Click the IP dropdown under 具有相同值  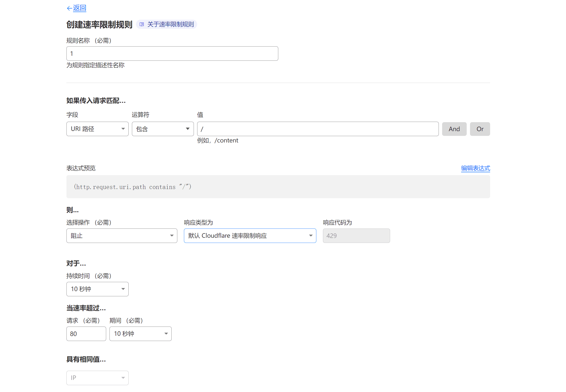[x=97, y=378]
